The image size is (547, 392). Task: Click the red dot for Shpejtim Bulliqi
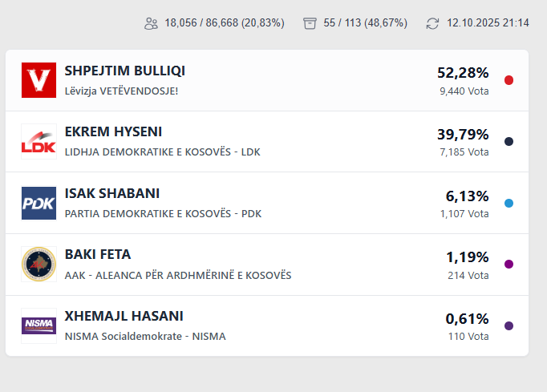[x=509, y=80]
